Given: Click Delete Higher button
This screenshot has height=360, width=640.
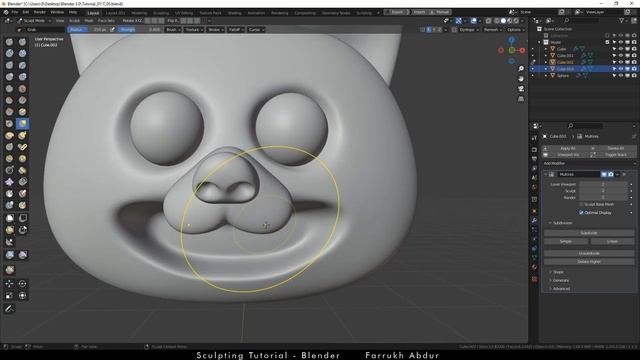Looking at the screenshot, I should pyautogui.click(x=589, y=262).
